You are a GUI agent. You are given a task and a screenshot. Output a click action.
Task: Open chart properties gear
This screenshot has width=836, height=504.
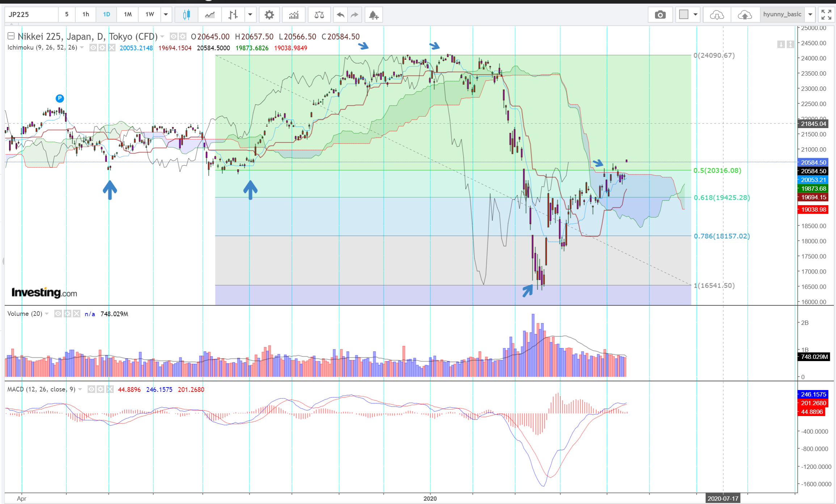[269, 15]
